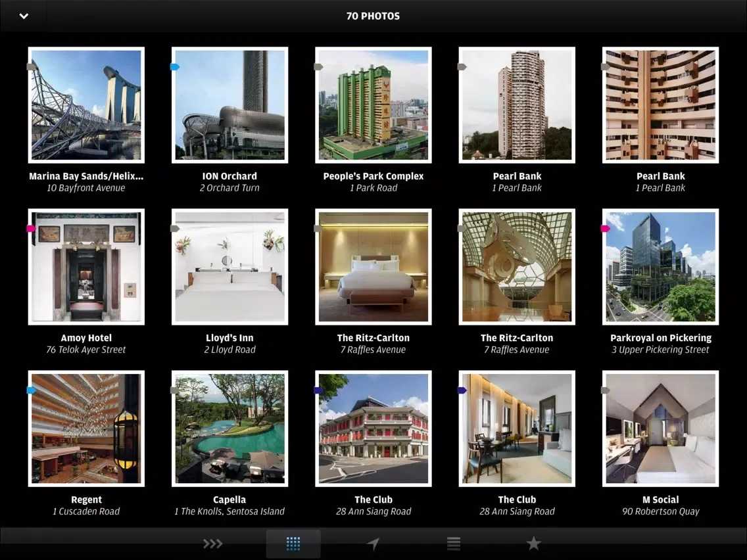Open The Ritz-Carlton bedroom photo

point(373,267)
